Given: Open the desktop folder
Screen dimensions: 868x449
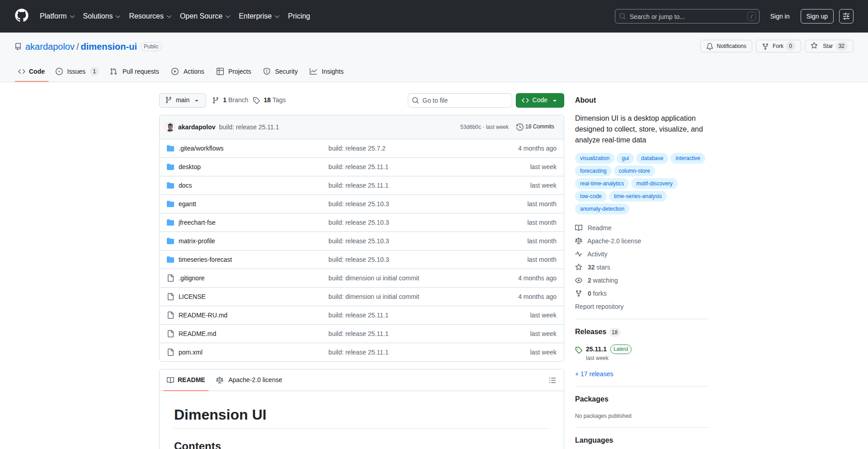Looking at the screenshot, I should [189, 166].
